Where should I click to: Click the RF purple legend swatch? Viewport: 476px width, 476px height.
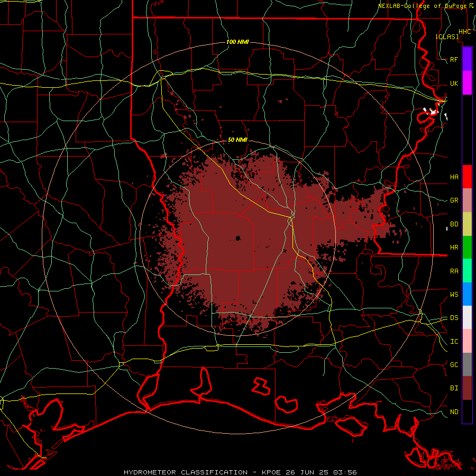pyautogui.click(x=467, y=59)
